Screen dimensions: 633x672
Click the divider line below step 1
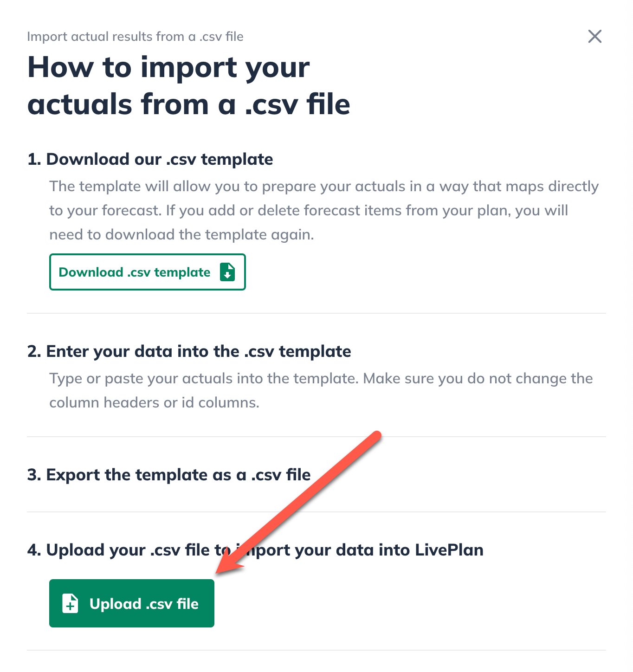point(316,313)
